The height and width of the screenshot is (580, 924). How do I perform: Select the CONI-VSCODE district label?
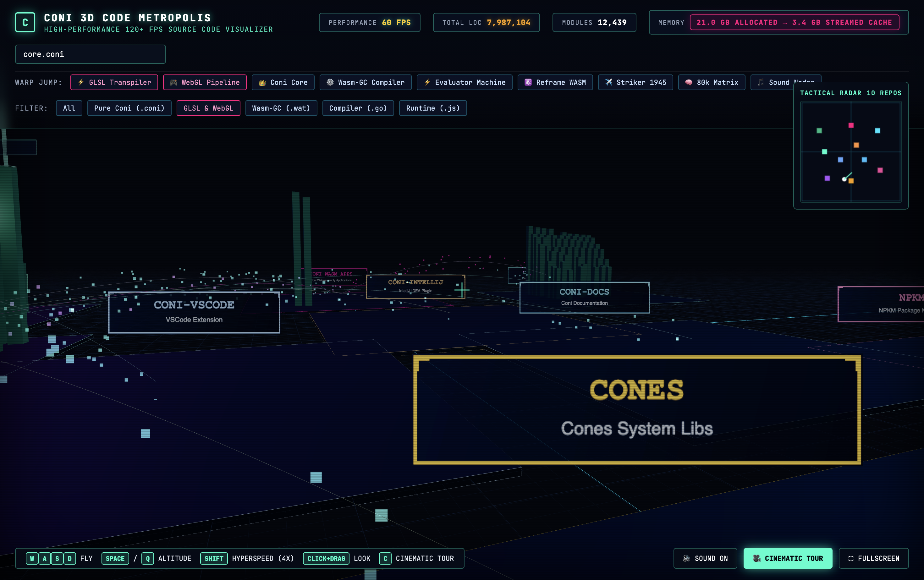(194, 312)
